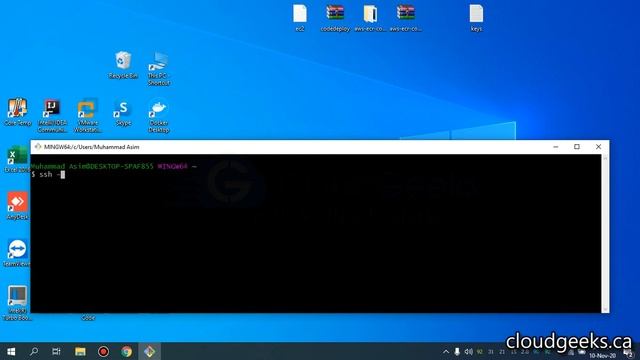Viewport: 640px width, 360px height.
Task: Open the Recycle Bin
Action: tap(123, 65)
